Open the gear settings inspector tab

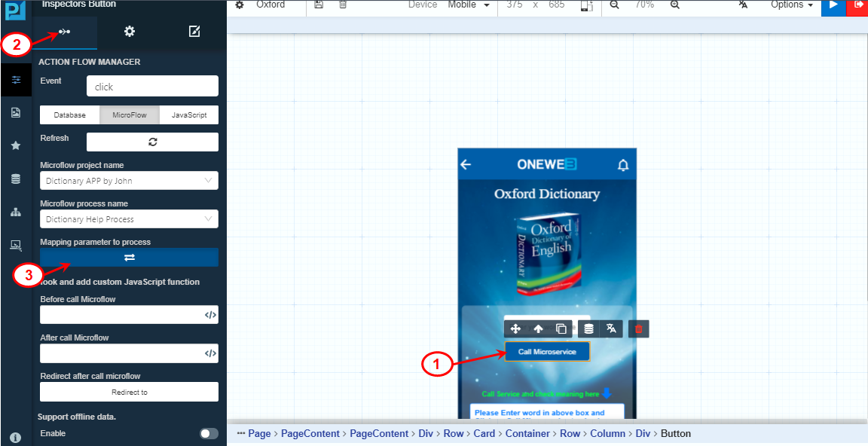point(130,32)
